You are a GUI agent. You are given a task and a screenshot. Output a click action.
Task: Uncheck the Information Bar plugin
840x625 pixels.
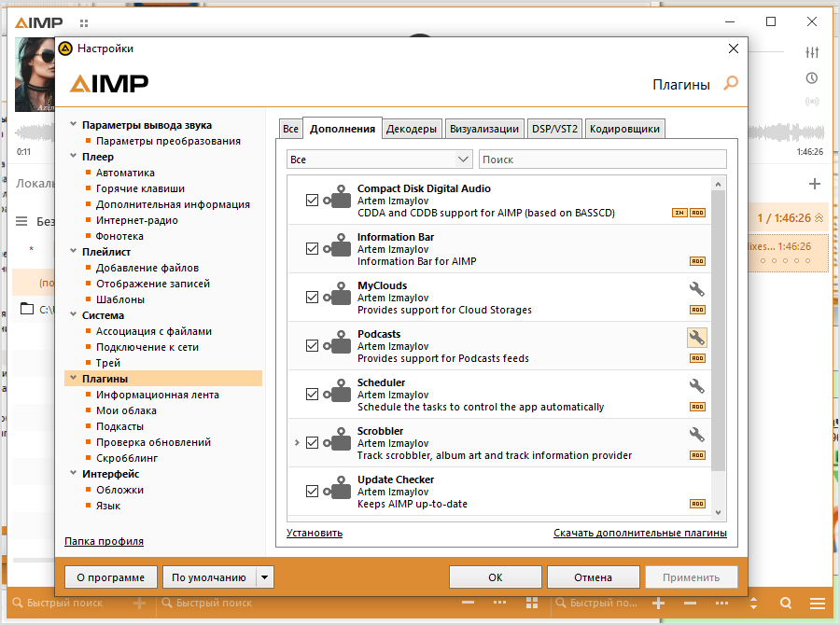(313, 249)
